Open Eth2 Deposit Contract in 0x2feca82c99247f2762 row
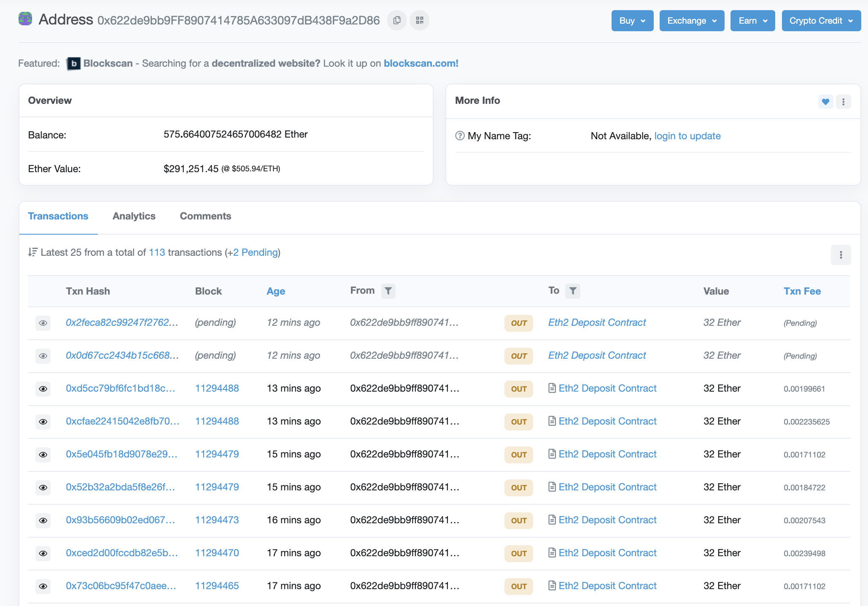 (x=597, y=322)
